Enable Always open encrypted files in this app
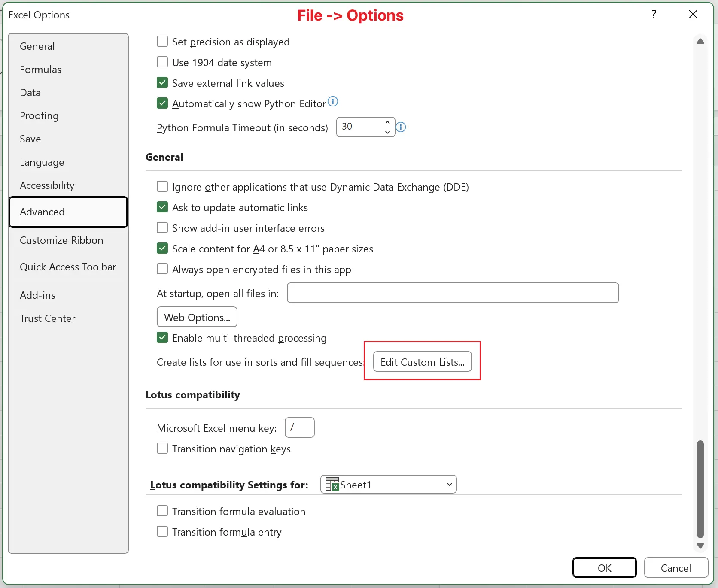Viewport: 718px width, 588px height. pos(162,269)
